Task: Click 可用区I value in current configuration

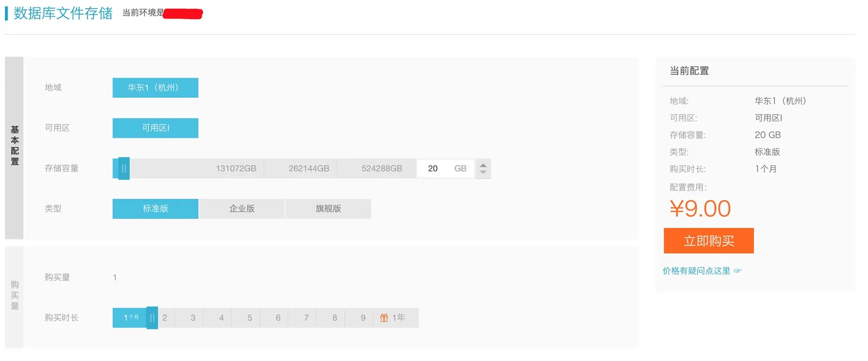Action: [768, 118]
